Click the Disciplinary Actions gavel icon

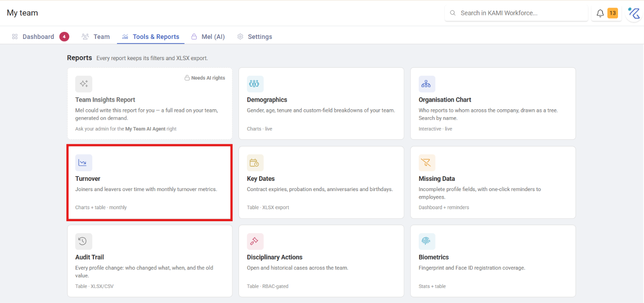[255, 242]
